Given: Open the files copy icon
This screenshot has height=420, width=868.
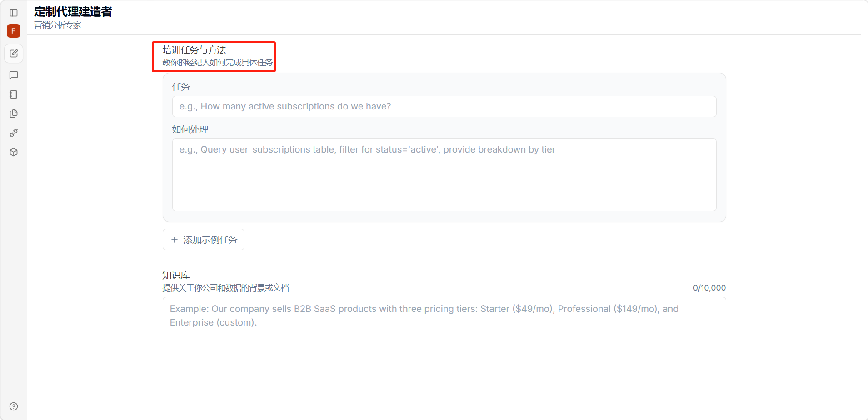Looking at the screenshot, I should (14, 114).
